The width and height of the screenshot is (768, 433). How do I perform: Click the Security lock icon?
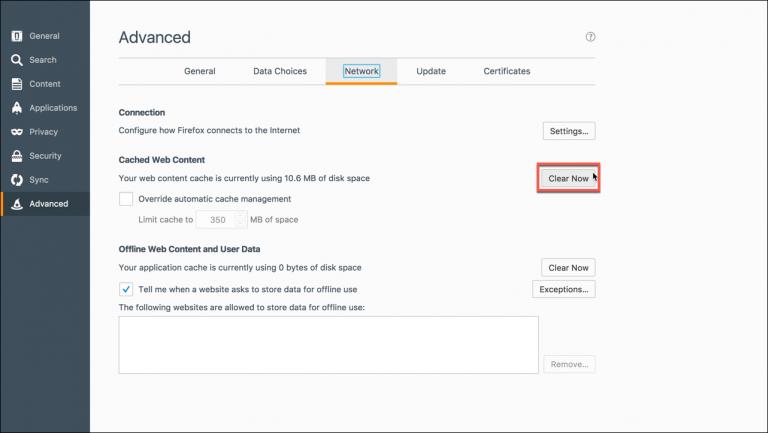click(17, 156)
